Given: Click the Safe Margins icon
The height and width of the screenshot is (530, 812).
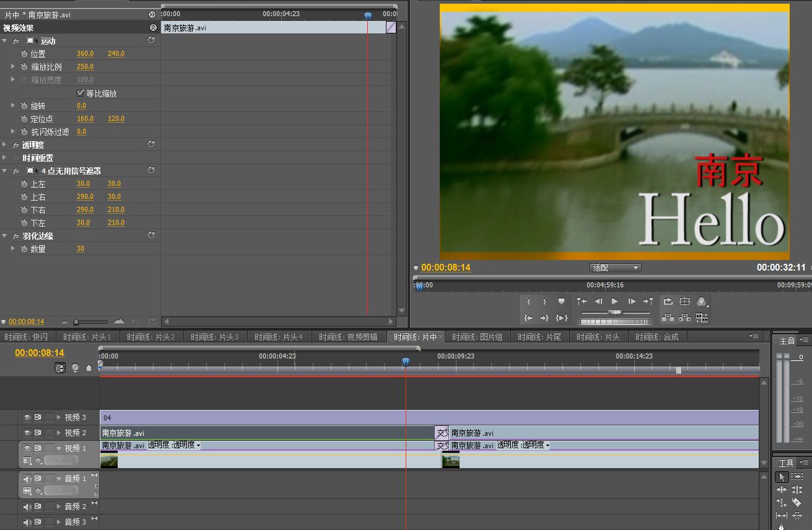Looking at the screenshot, I should point(684,302).
